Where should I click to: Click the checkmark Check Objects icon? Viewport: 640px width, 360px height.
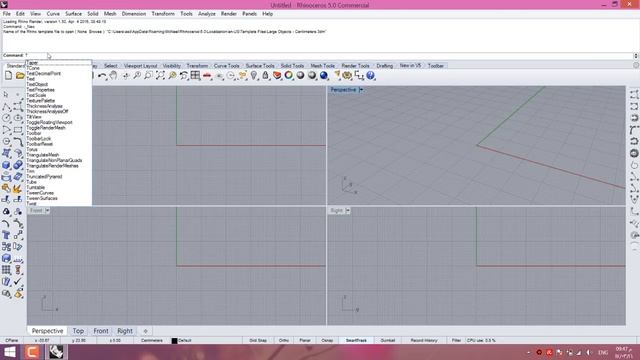point(18,282)
